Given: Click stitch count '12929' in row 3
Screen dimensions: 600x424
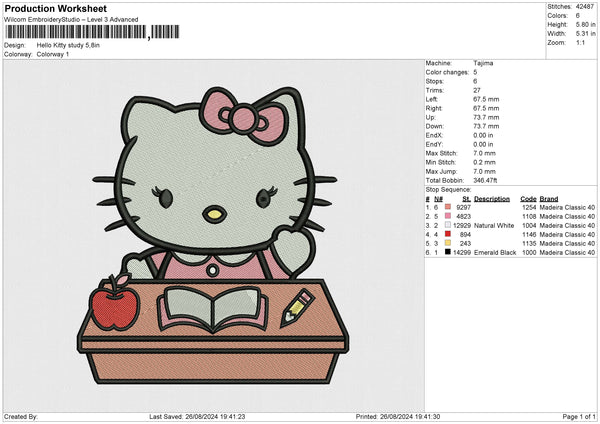Looking at the screenshot, I should [x=462, y=226].
